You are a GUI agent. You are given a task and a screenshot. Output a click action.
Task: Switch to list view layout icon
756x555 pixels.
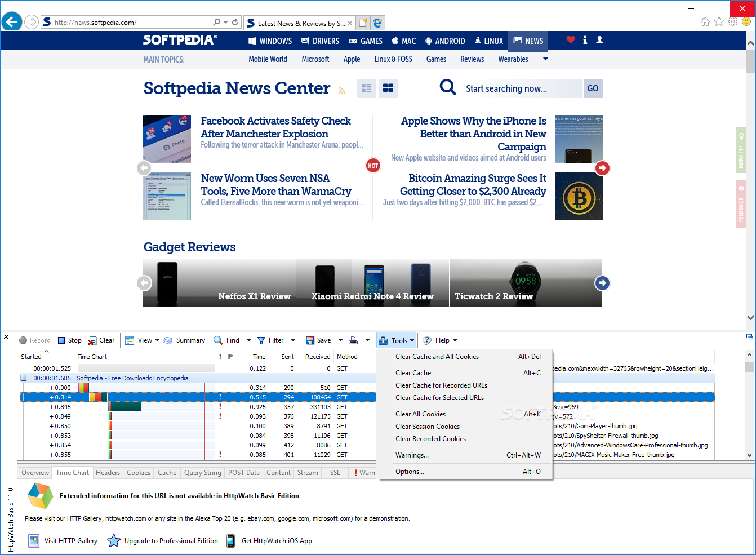(x=367, y=88)
